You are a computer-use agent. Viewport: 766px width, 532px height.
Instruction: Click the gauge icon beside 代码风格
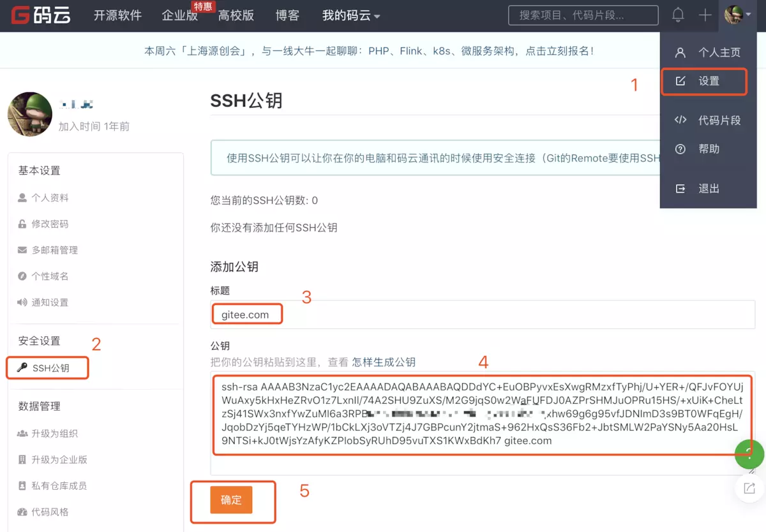[x=22, y=512]
